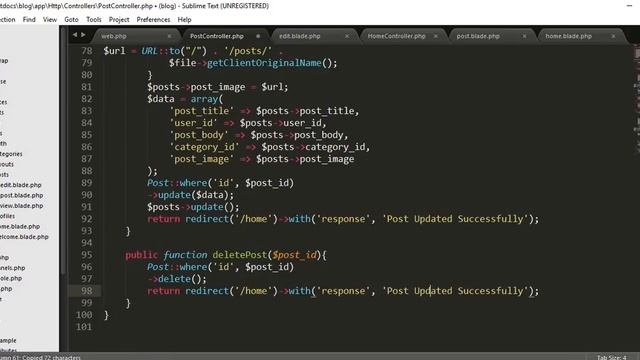This screenshot has width=640, height=360.
Task: Switch to the post.blade.php tab
Action: click(x=478, y=36)
